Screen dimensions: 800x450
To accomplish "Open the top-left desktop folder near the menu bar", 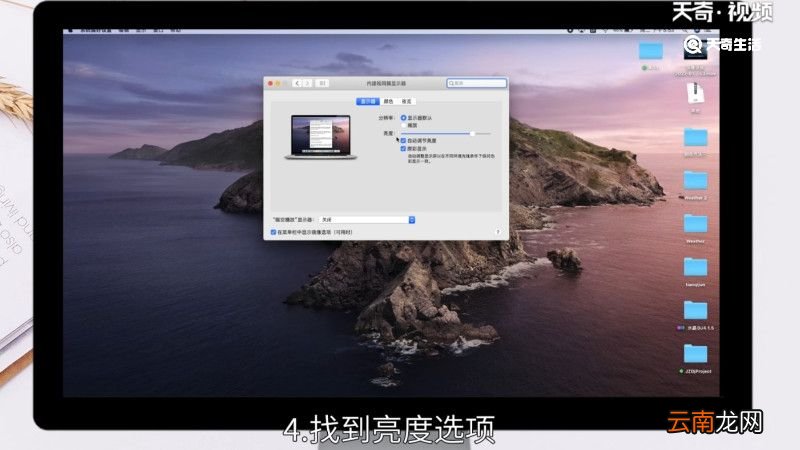I will pos(651,50).
